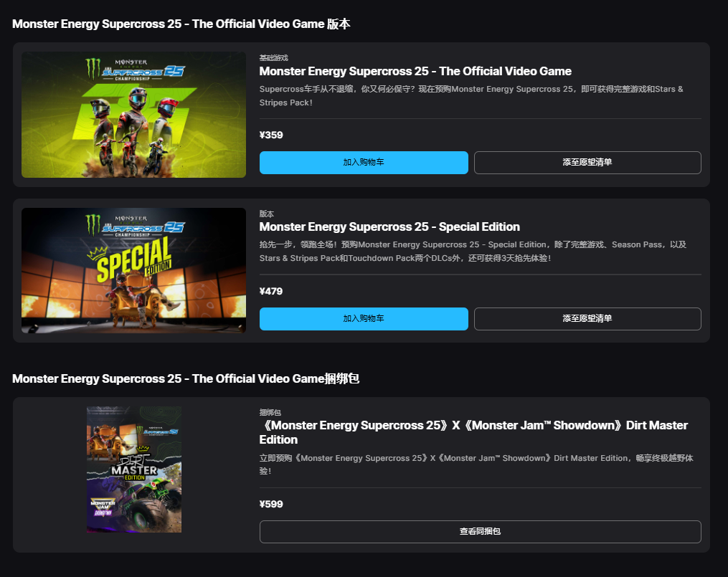Click the 基础游戏 label
The height and width of the screenshot is (577, 728).
[x=273, y=57]
